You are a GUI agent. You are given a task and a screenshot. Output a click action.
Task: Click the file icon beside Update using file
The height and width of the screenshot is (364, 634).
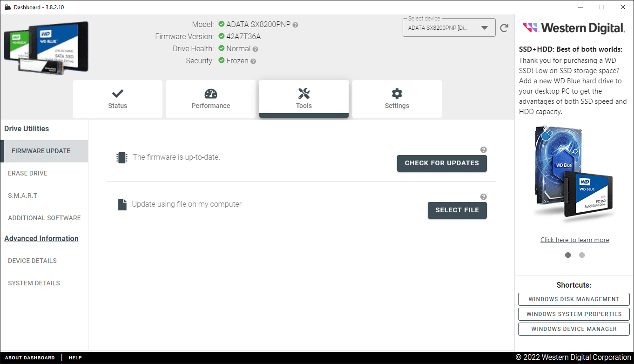(x=122, y=204)
